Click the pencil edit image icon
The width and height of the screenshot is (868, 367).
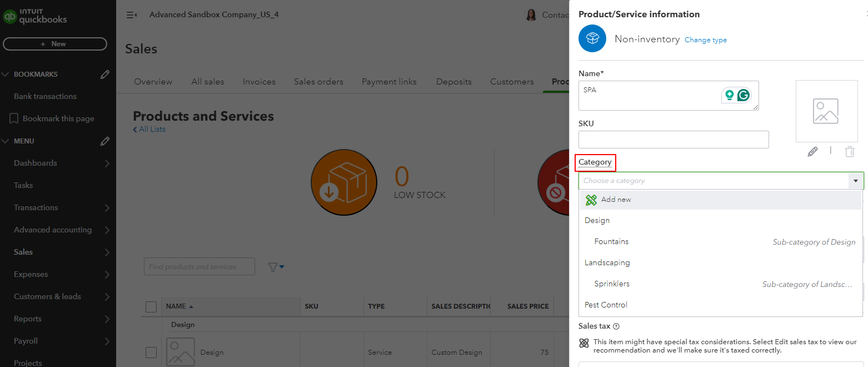point(812,151)
